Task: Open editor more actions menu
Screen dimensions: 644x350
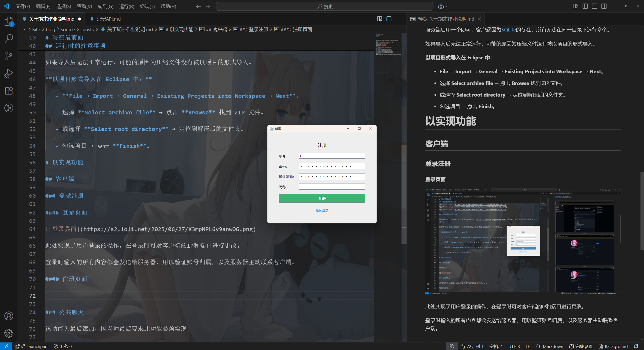Action: tap(398, 19)
